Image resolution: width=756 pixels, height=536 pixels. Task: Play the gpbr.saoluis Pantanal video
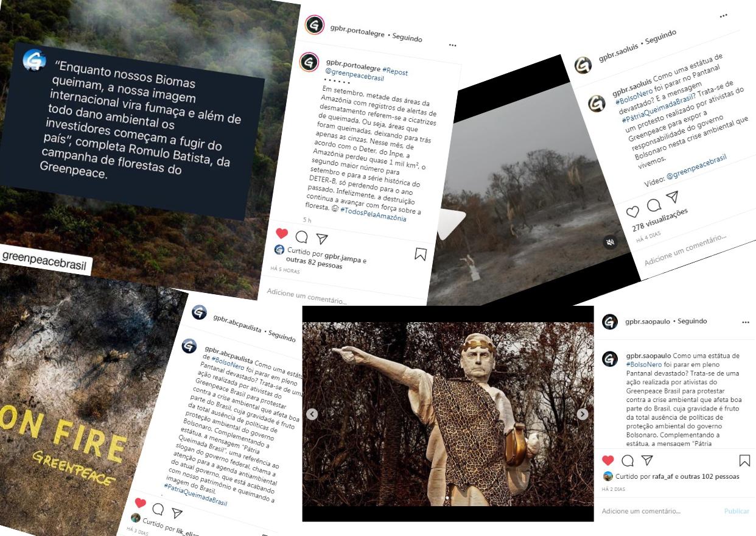pos(451,223)
